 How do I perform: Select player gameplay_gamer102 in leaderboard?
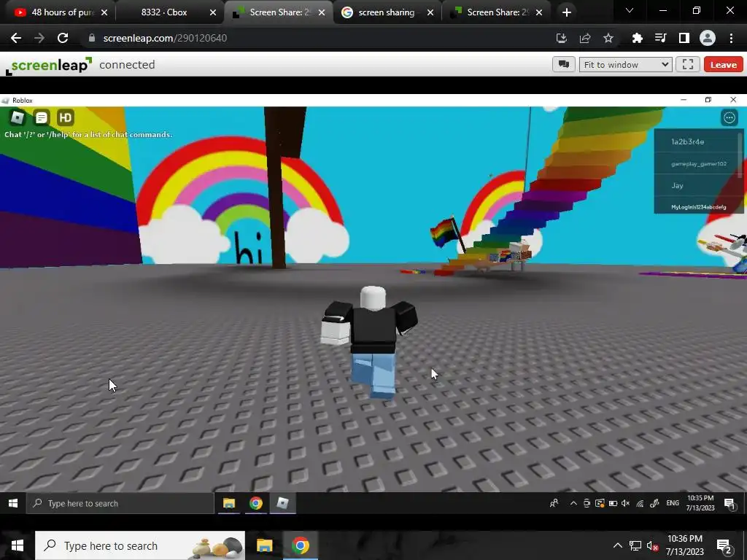tap(697, 163)
